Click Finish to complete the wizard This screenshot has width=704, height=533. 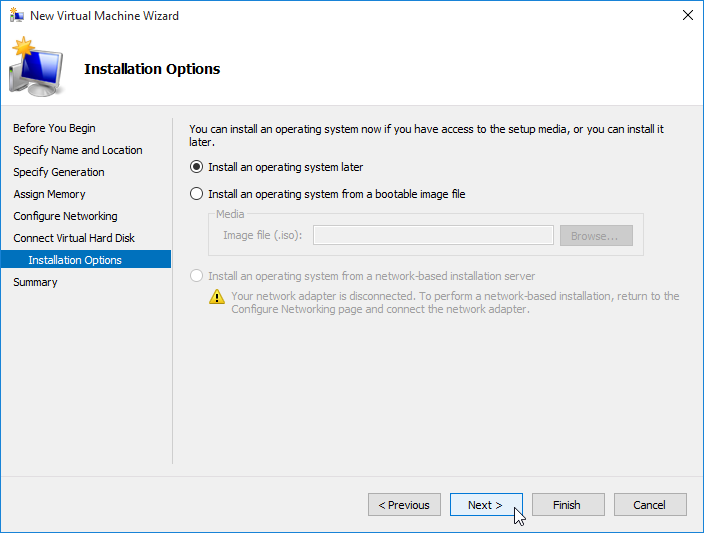coord(568,505)
